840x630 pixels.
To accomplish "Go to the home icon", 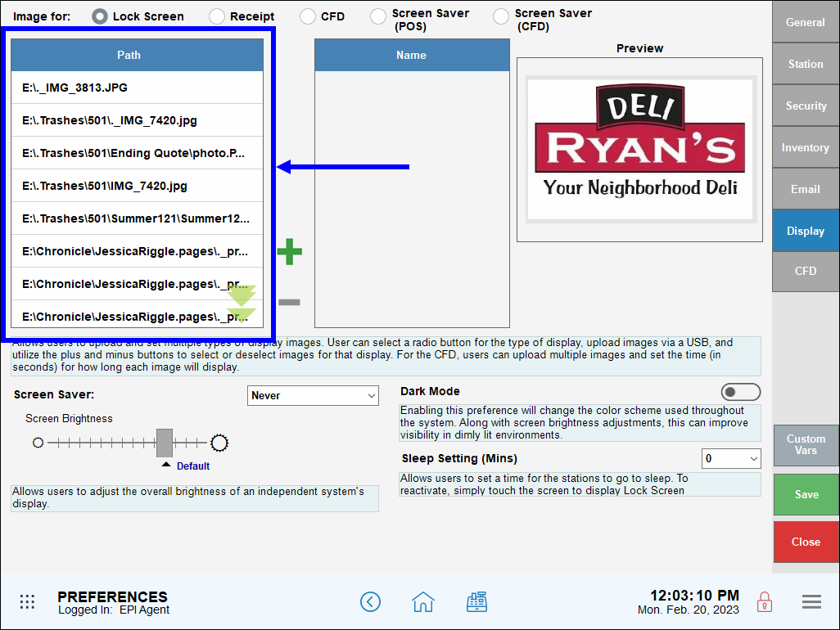I will coord(423,601).
